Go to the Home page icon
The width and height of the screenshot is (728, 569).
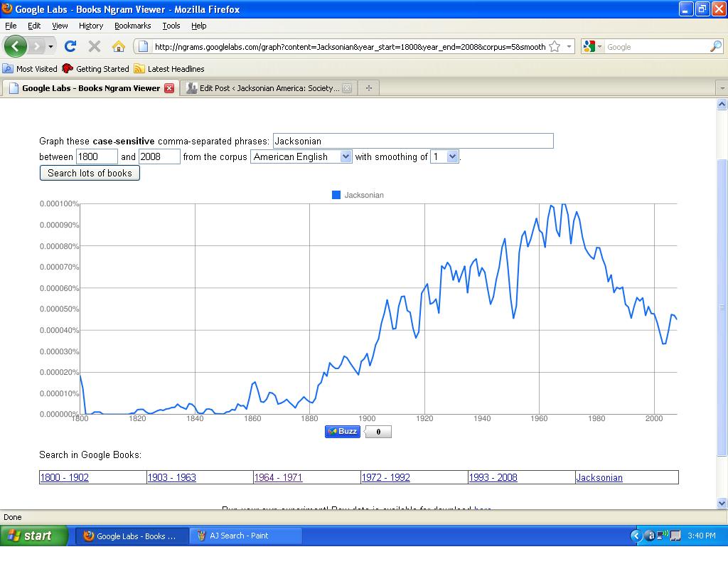pos(119,46)
